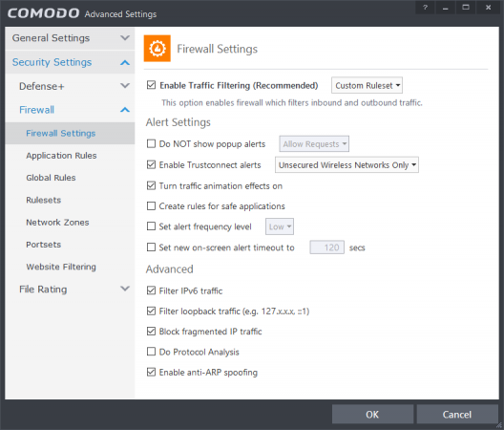Toggle Enable anti-ARP spoofing checkbox
Screen dimensions: 504x430
151,372
